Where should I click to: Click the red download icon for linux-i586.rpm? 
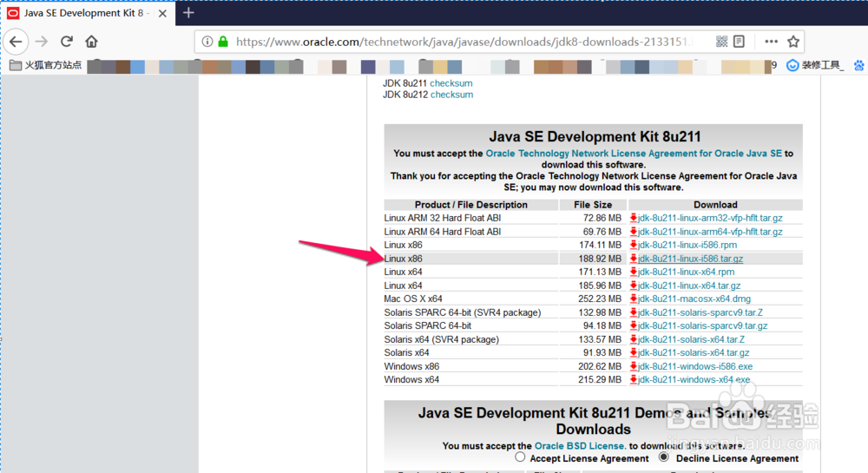point(634,245)
